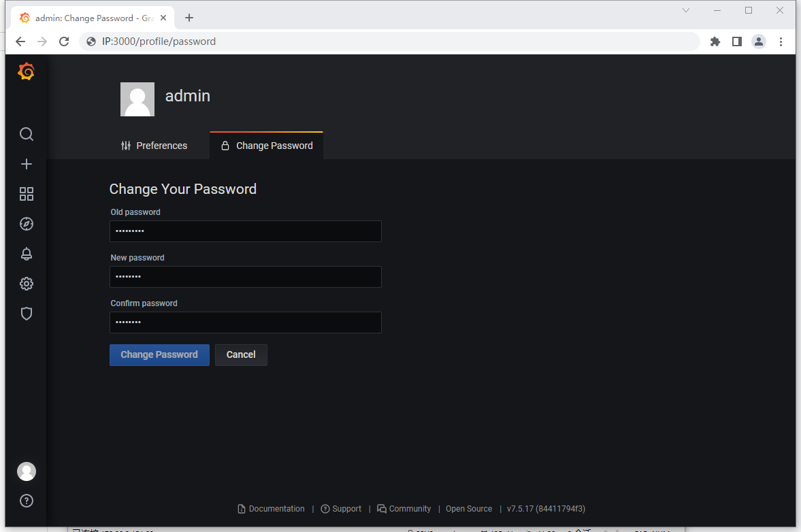Reload the page with refresh icon
This screenshot has width=801, height=532.
pyautogui.click(x=64, y=41)
